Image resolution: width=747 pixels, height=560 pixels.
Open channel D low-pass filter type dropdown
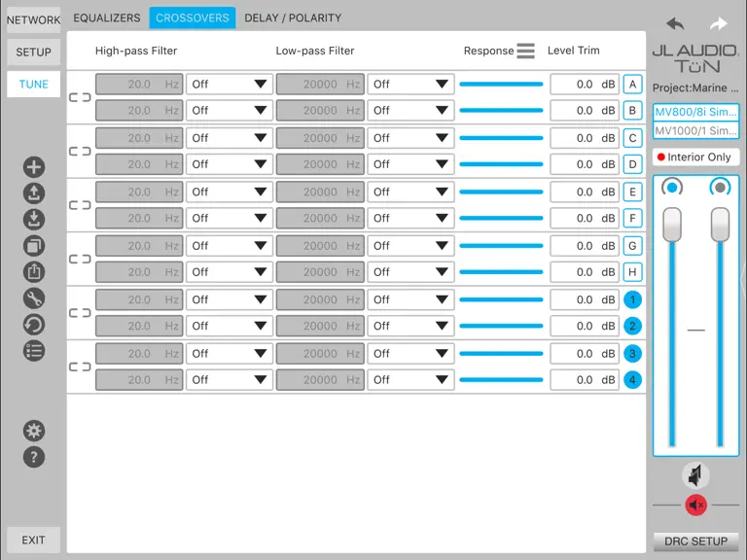[410, 164]
